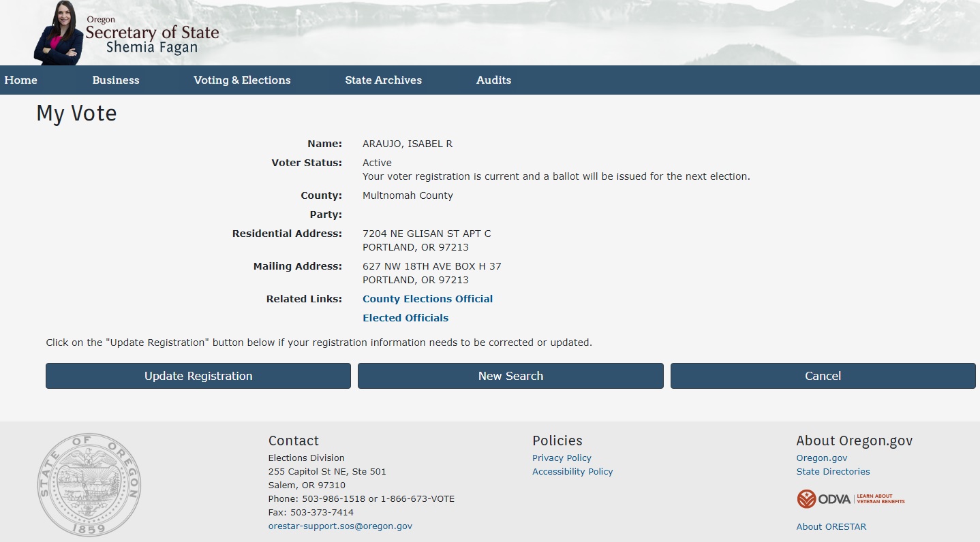The width and height of the screenshot is (980, 542).
Task: Click the registration is current message
Action: tap(556, 176)
